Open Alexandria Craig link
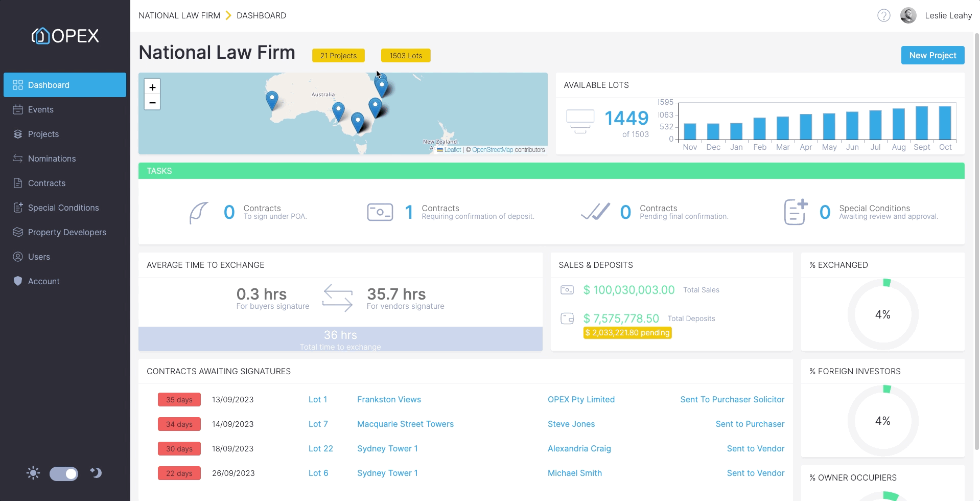980x501 pixels. coord(579,448)
